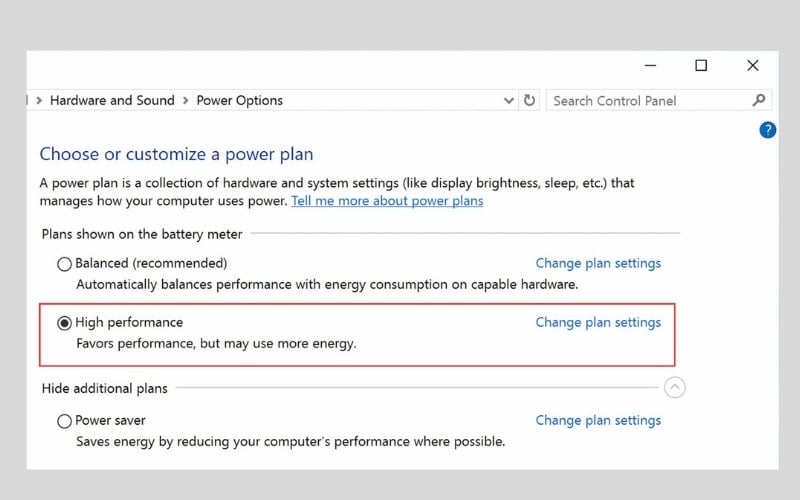Go to Hardware and Sound breadcrumb
The image size is (800, 500).
pyautogui.click(x=112, y=100)
